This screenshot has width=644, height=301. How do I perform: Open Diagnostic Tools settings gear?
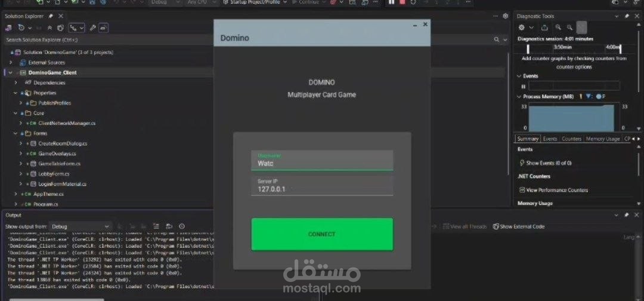[522, 27]
